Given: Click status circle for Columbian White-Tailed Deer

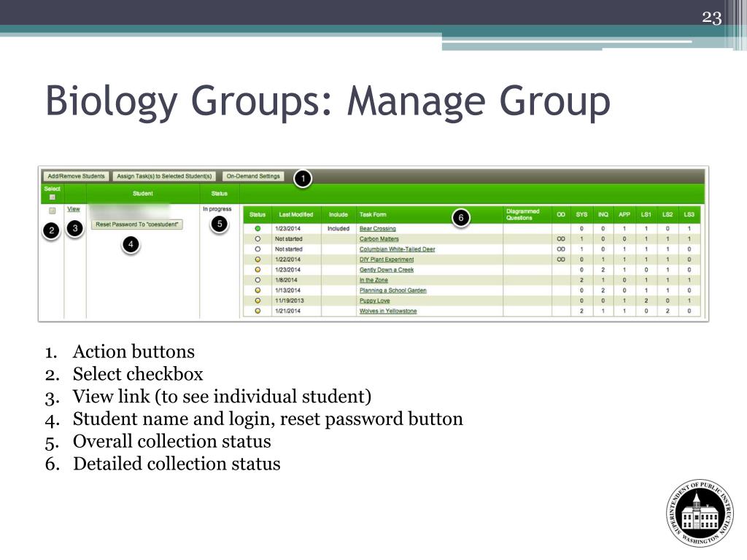Looking at the screenshot, I should pos(258,249).
